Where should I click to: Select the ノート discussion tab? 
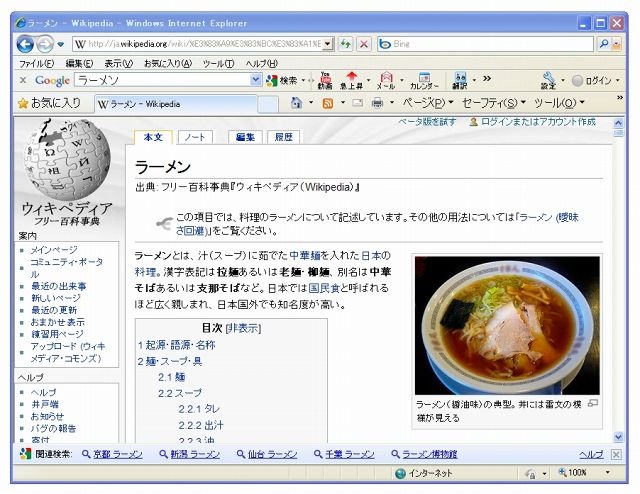[195, 137]
